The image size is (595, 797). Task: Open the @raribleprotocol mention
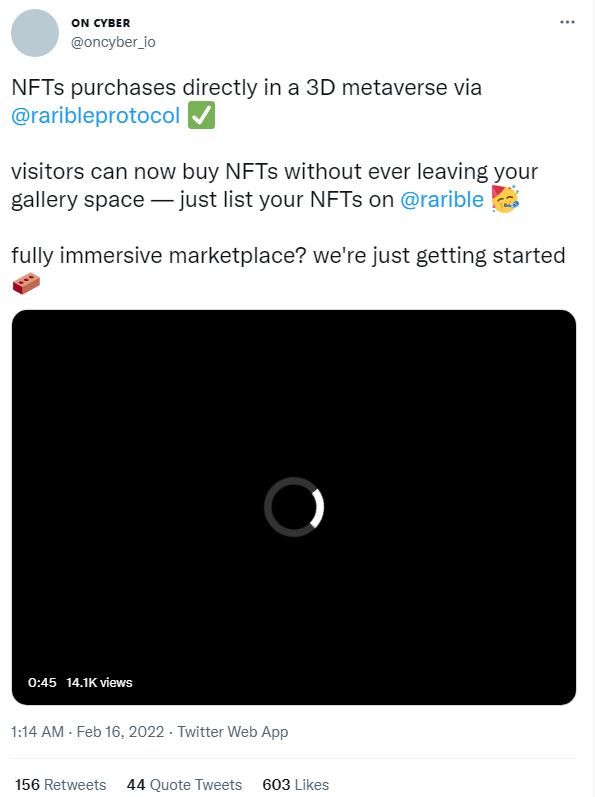(x=96, y=116)
